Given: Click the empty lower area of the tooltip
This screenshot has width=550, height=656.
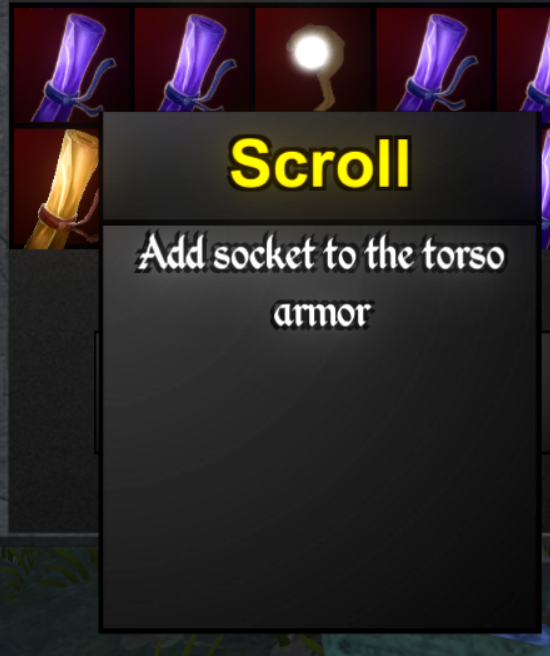Looking at the screenshot, I should [320, 481].
